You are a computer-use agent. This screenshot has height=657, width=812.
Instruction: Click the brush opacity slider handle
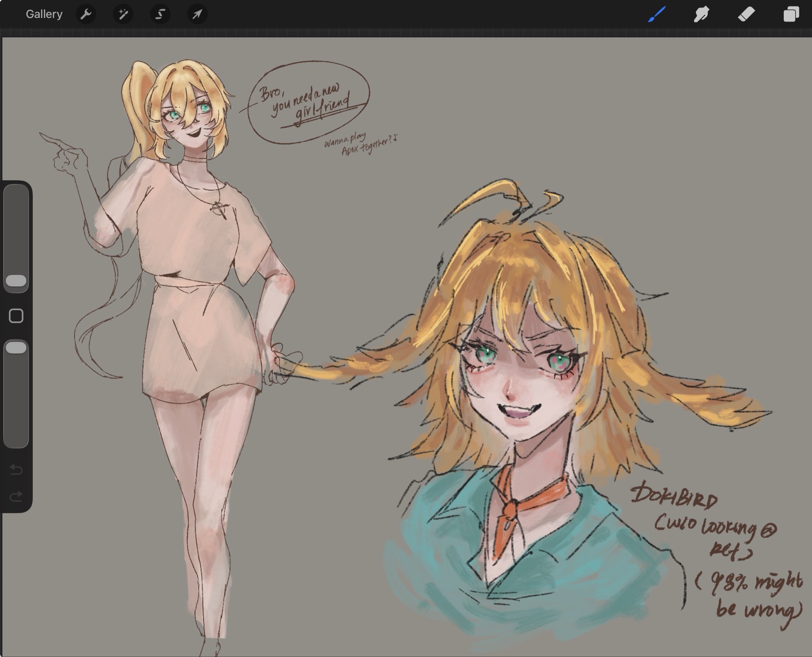click(x=16, y=348)
